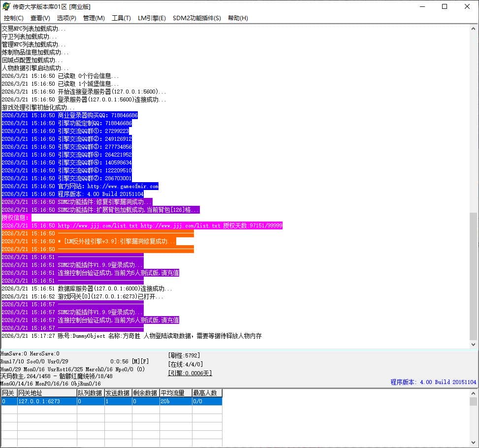Maximize the 传奇大学版本库01区 window
The image size is (479, 448).
445,6
